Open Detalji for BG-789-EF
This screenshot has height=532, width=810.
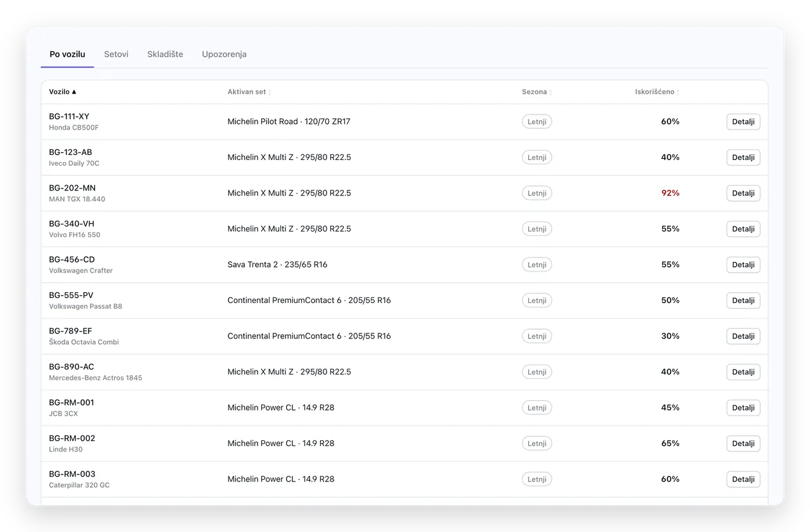(744, 336)
